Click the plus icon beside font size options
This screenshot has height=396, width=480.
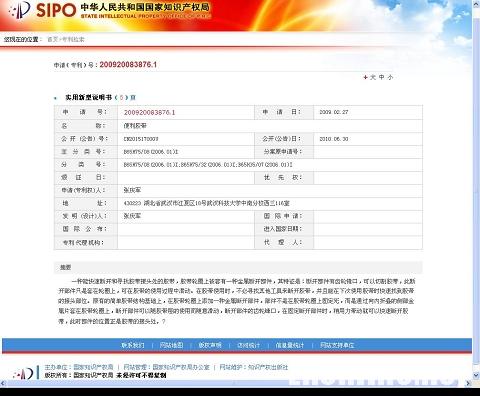tap(365, 77)
